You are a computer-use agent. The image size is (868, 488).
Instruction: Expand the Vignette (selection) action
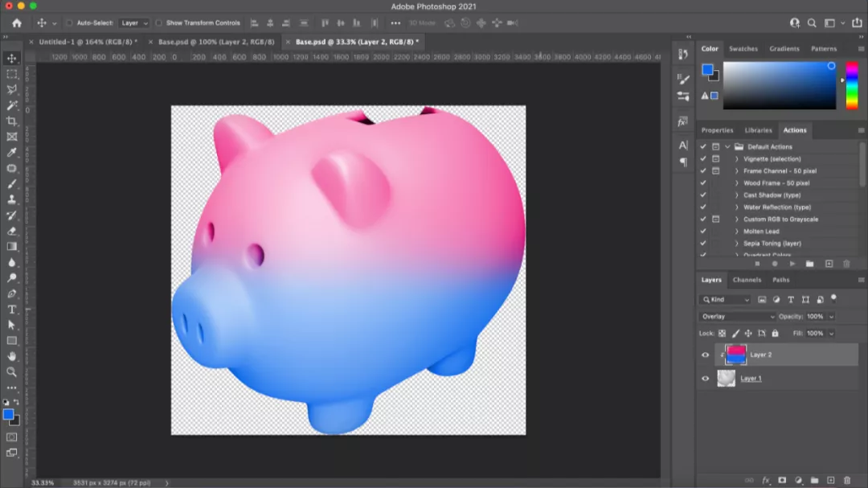[737, 159]
